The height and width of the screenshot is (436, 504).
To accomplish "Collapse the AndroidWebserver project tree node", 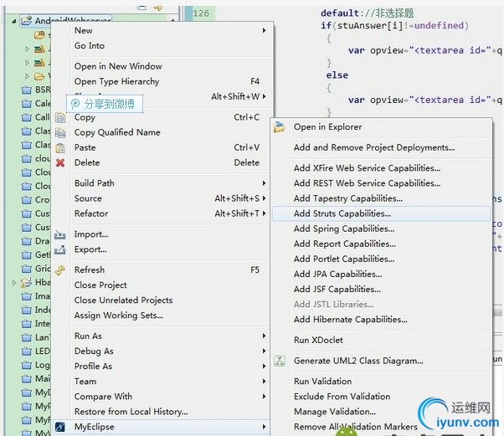I will coord(14,21).
